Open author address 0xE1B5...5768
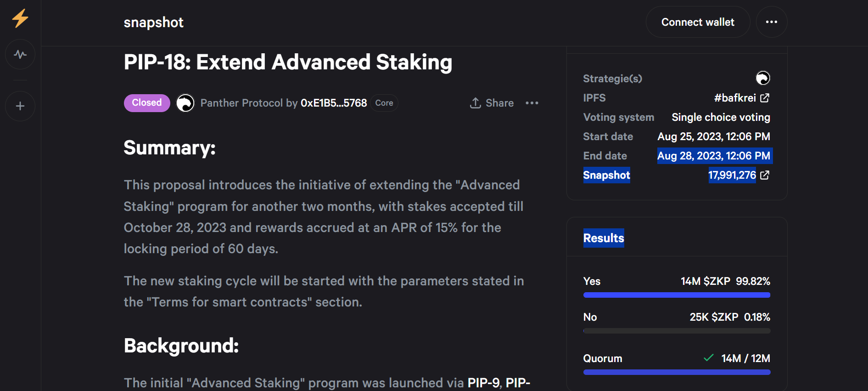 click(334, 103)
